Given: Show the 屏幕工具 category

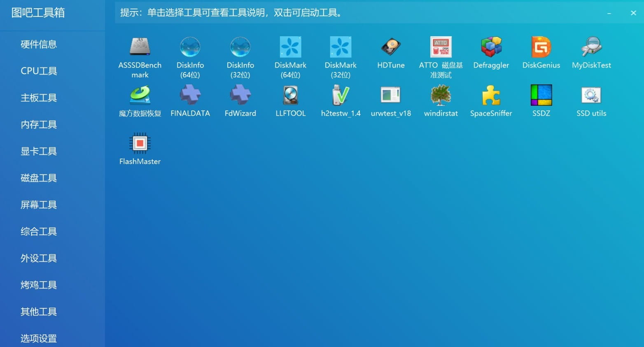Looking at the screenshot, I should (39, 205).
